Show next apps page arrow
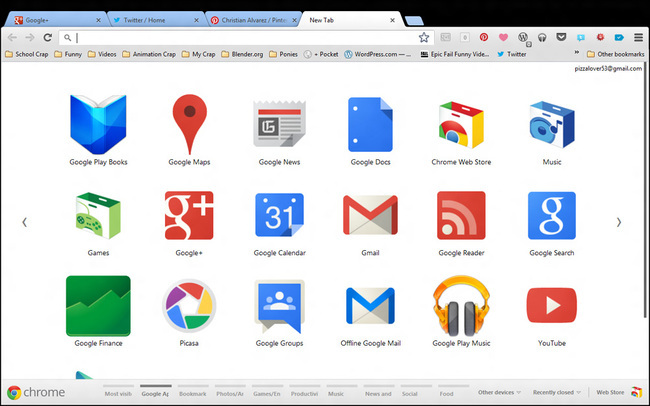650x406 pixels. 618,222
